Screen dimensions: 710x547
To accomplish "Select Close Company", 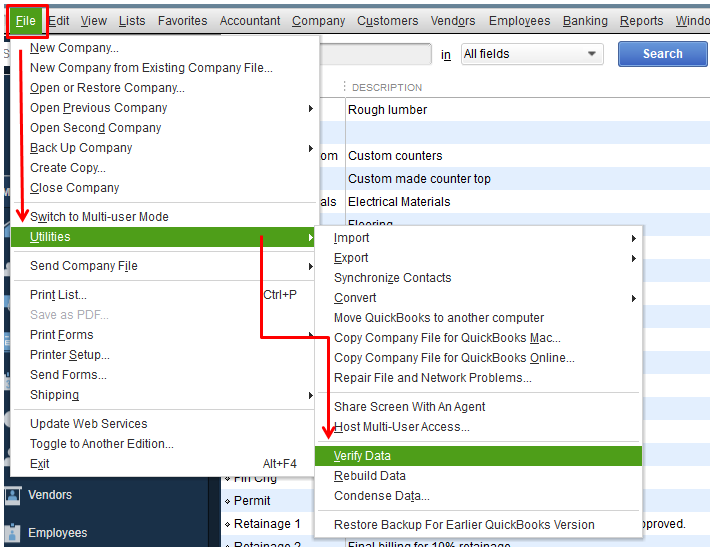I will point(163,187).
